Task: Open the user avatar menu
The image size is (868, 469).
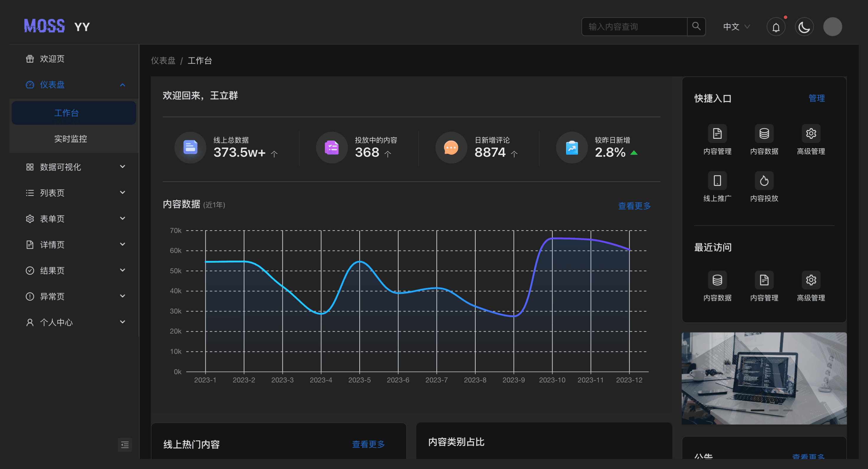Action: click(x=833, y=27)
